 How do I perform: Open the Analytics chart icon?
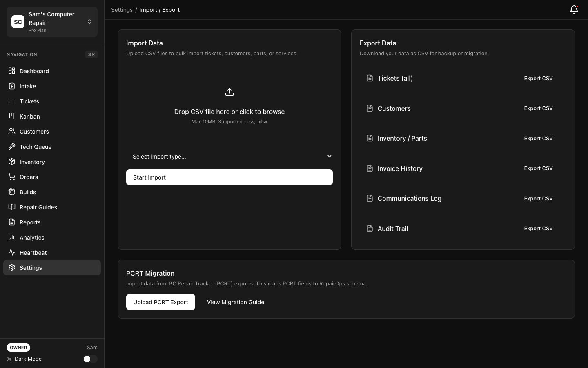point(11,238)
